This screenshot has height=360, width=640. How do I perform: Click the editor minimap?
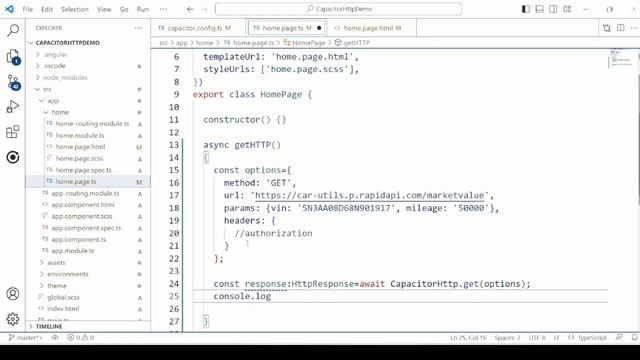pos(621,58)
